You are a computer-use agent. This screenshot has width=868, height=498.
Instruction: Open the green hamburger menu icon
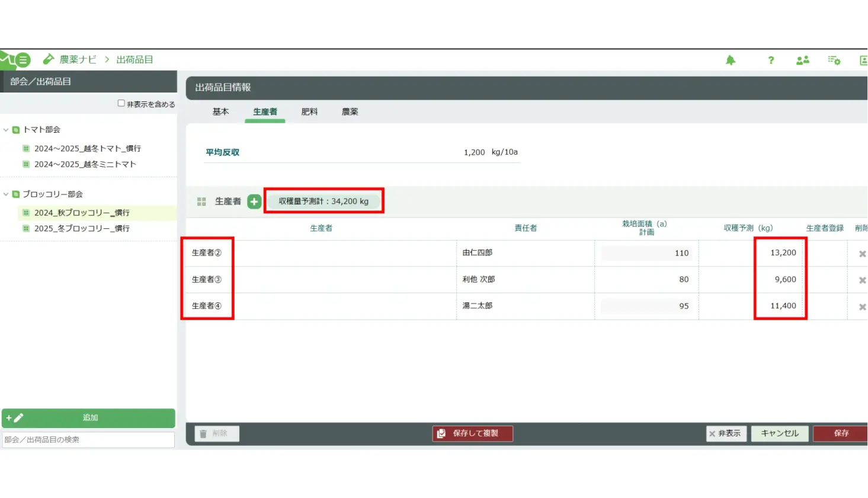coord(23,60)
